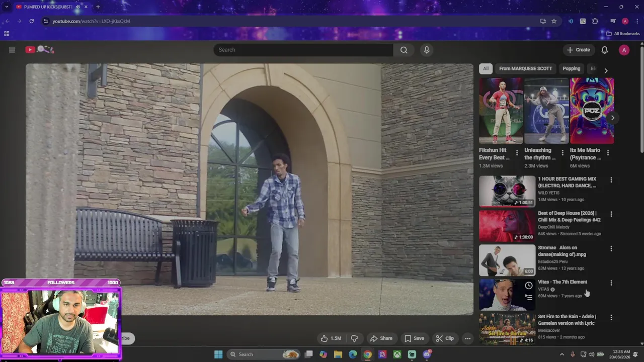Open the All Bookmarks folder
This screenshot has height=362, width=644.
coord(623,34)
